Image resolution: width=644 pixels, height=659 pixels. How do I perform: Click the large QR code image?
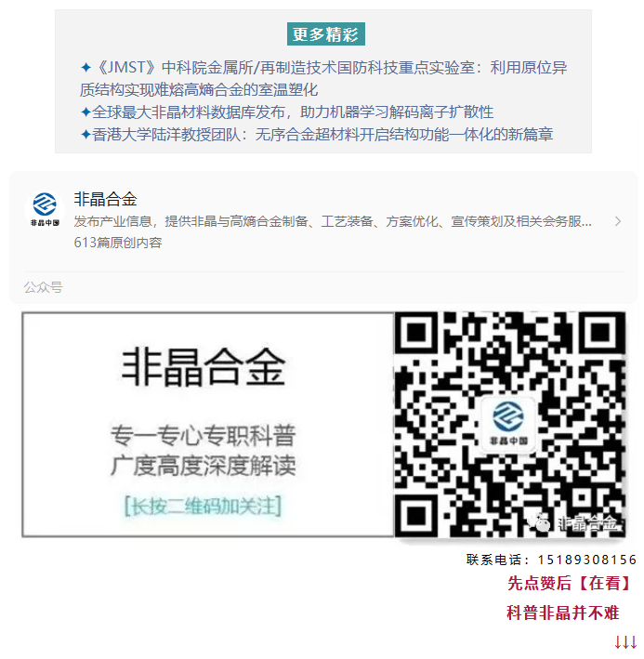tap(510, 425)
